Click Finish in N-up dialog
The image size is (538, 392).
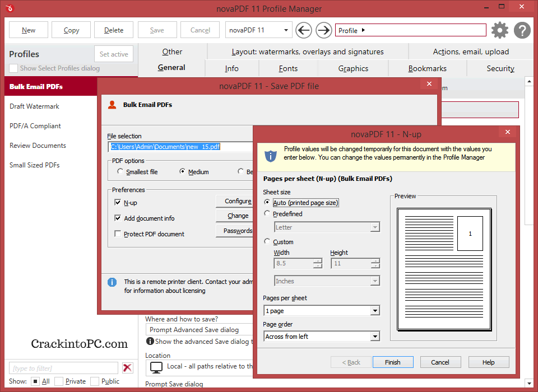point(393,362)
